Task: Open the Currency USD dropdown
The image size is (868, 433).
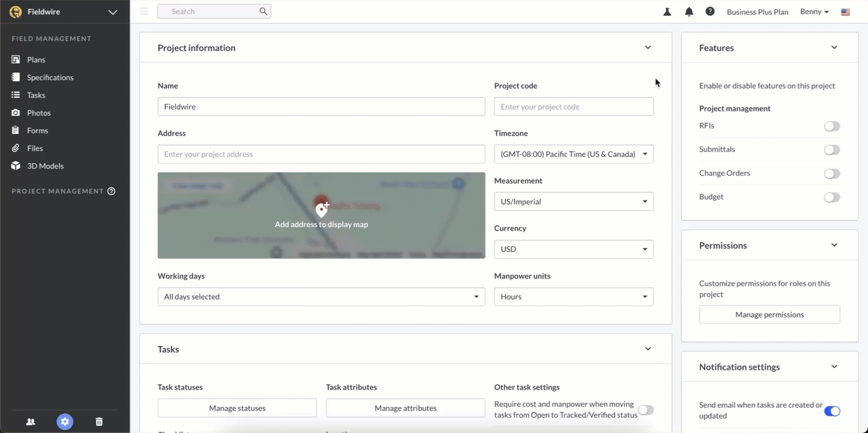Action: 573,249
